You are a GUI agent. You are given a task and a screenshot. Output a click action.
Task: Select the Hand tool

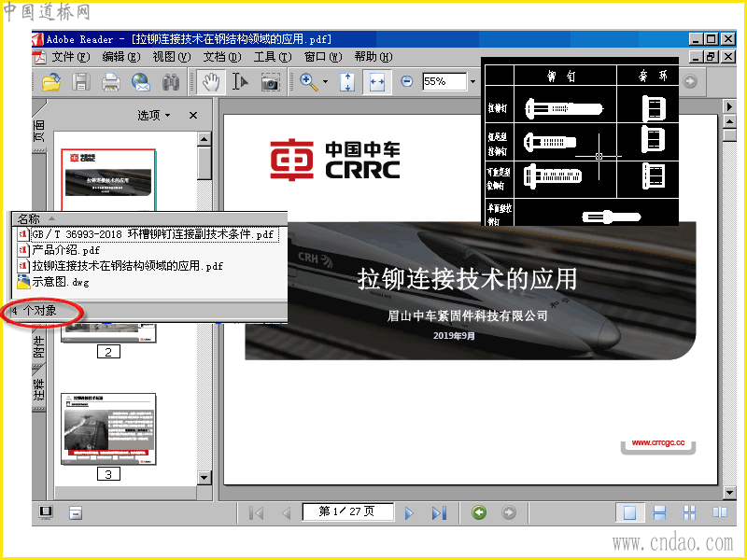(x=211, y=82)
